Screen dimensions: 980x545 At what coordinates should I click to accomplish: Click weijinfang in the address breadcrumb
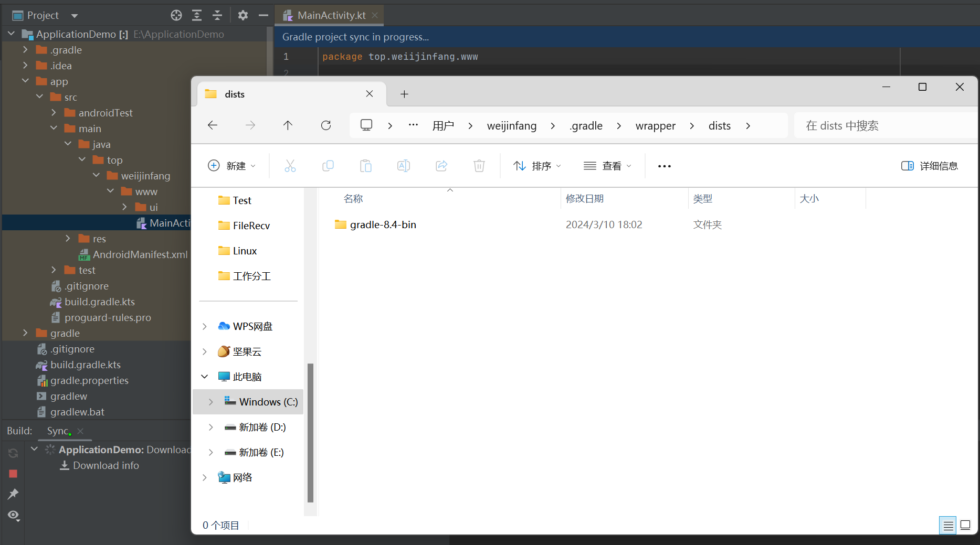tap(512, 126)
